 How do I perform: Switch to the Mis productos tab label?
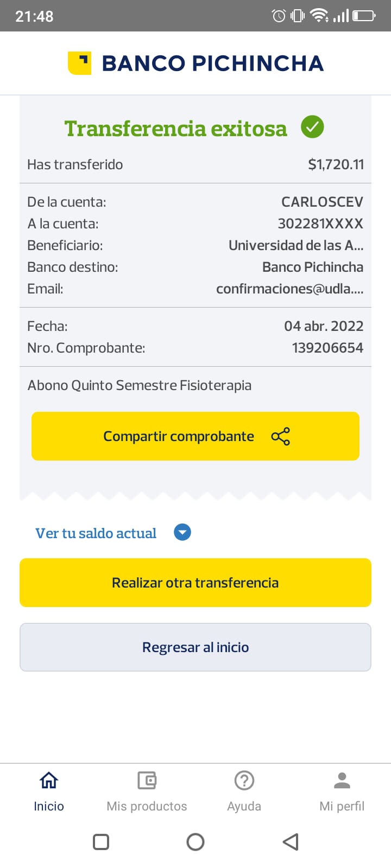tap(147, 806)
